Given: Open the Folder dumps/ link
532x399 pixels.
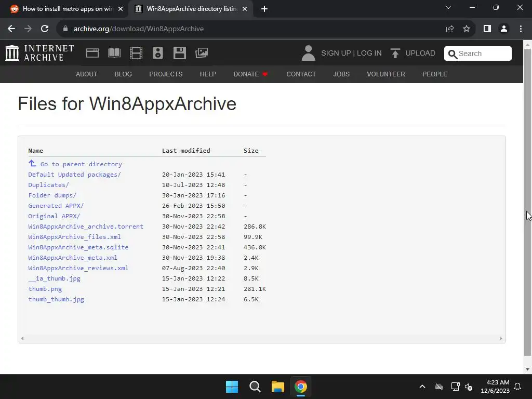Looking at the screenshot, I should coord(52,195).
